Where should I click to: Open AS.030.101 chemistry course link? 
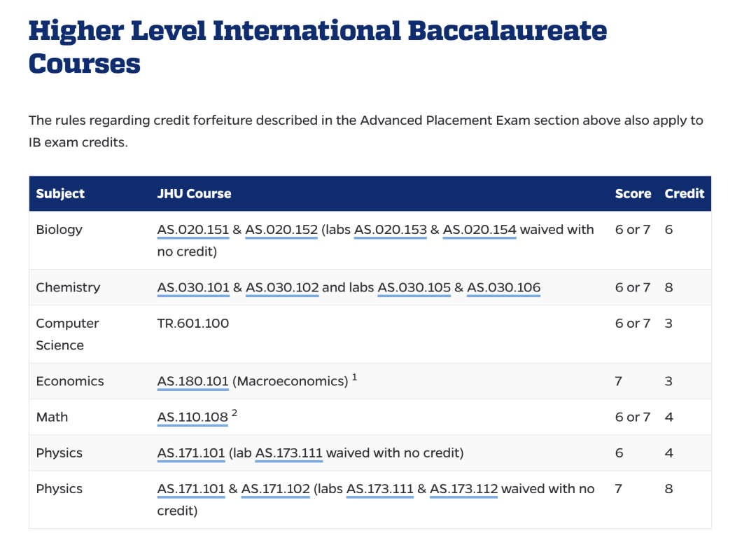point(193,288)
